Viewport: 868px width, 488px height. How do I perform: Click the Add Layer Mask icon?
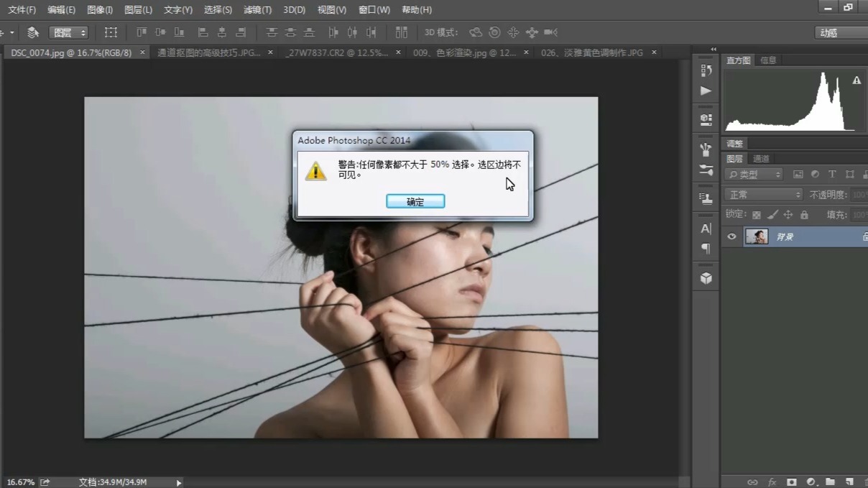click(790, 482)
